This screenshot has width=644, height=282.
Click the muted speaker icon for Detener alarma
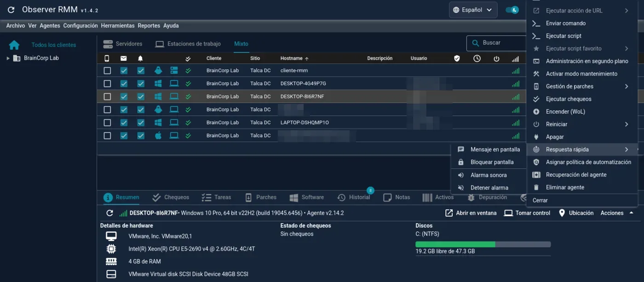click(461, 188)
